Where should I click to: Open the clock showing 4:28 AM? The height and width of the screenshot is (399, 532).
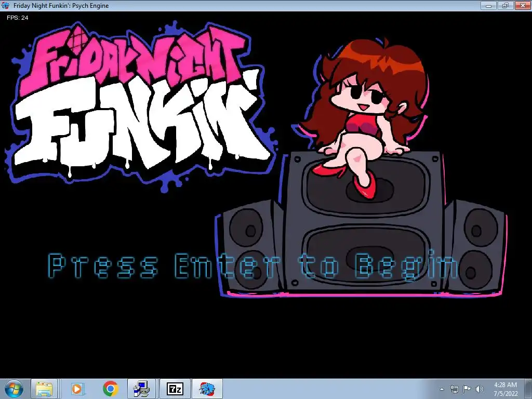pyautogui.click(x=506, y=389)
